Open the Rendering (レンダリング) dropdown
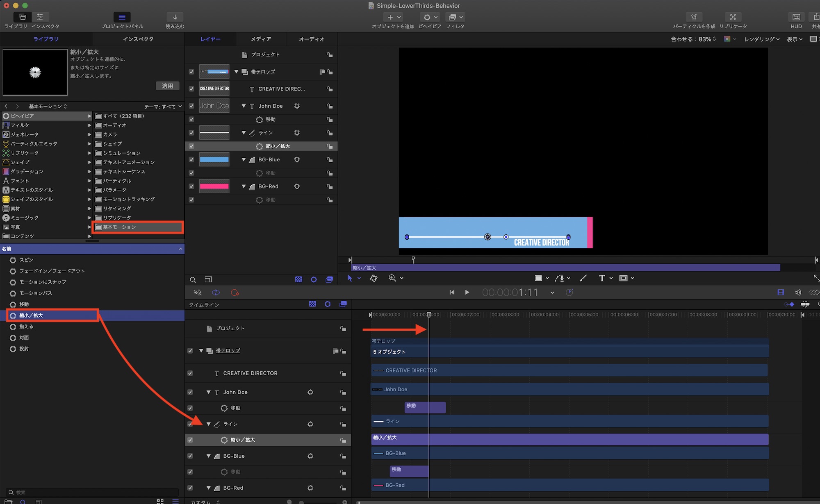820x504 pixels. 761,39
